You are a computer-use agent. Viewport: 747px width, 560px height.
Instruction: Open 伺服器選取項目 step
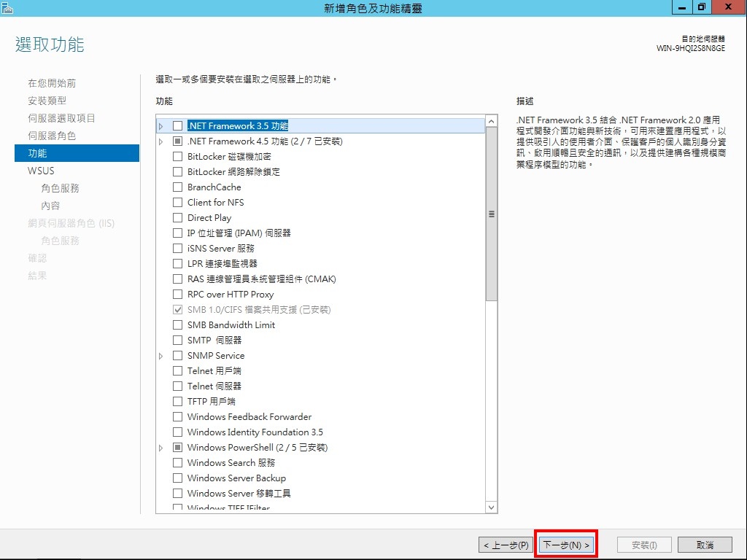[61, 118]
